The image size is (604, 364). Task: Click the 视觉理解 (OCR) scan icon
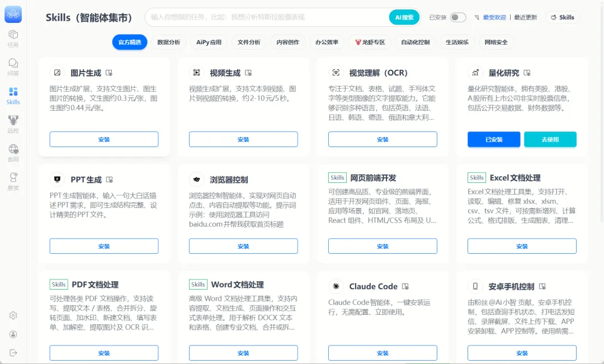[x=336, y=73]
